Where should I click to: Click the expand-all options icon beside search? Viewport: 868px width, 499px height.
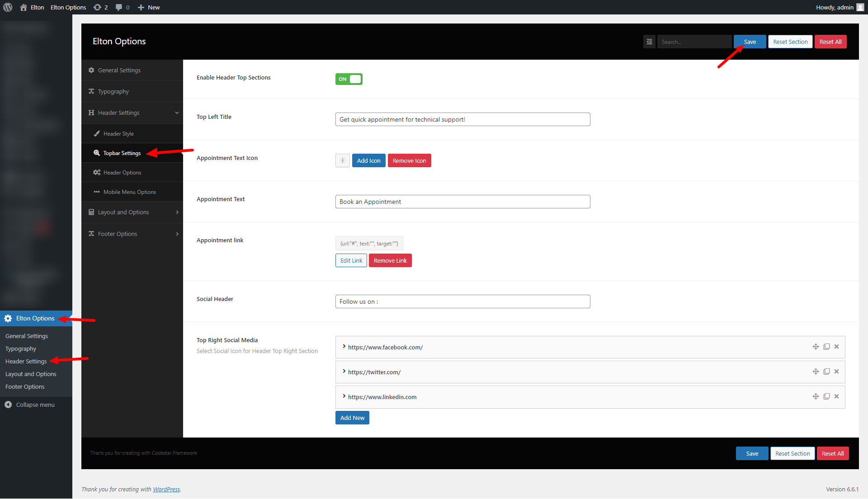[649, 42]
